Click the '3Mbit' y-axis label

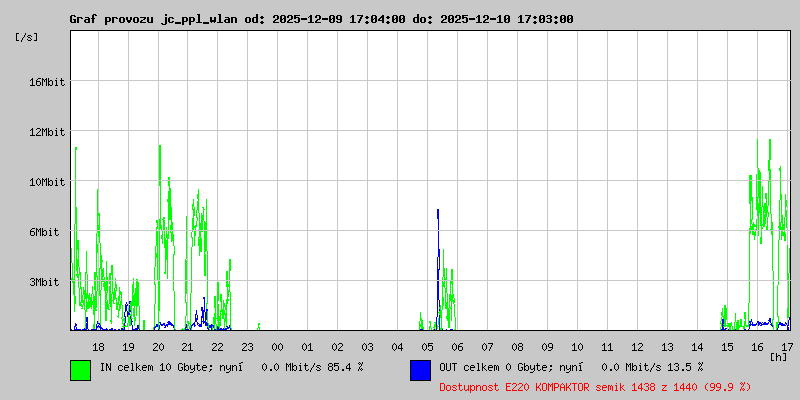pyautogui.click(x=44, y=282)
